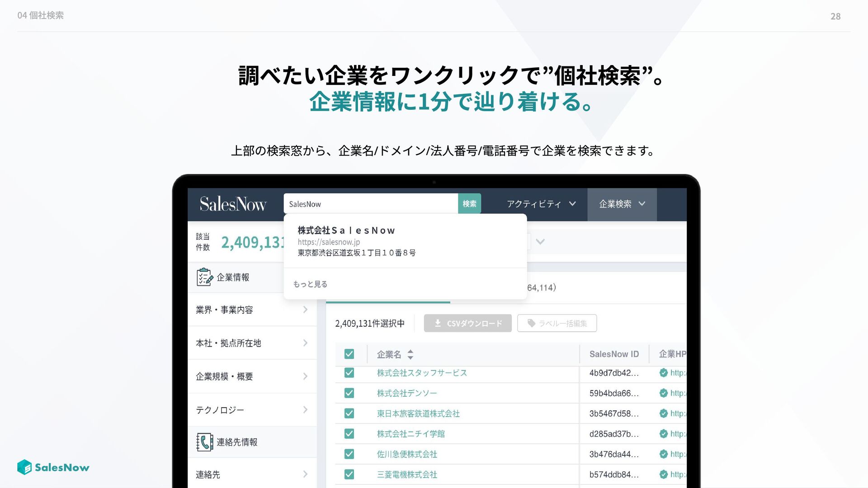
Task: Click the SalesNow ID value b574ddb84…
Action: (614, 474)
